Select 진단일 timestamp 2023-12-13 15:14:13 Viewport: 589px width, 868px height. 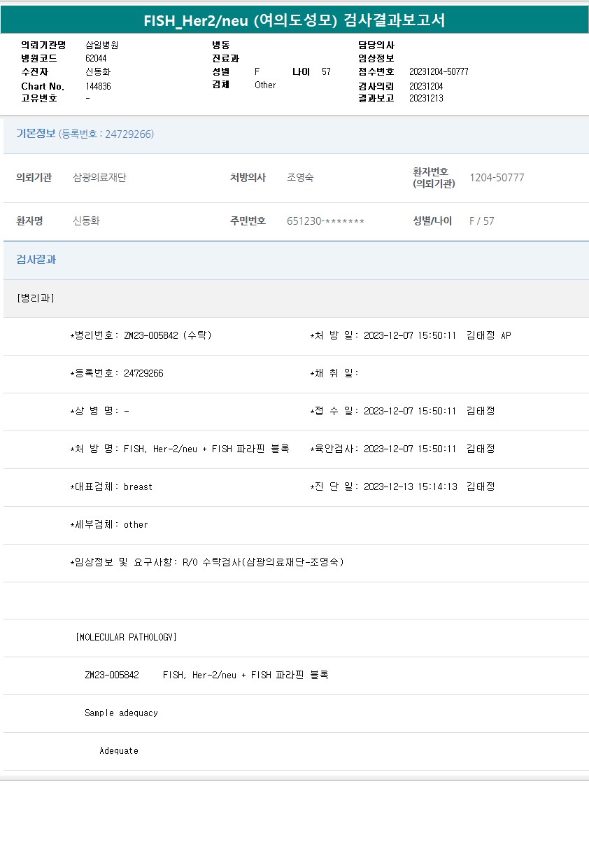coord(411,486)
